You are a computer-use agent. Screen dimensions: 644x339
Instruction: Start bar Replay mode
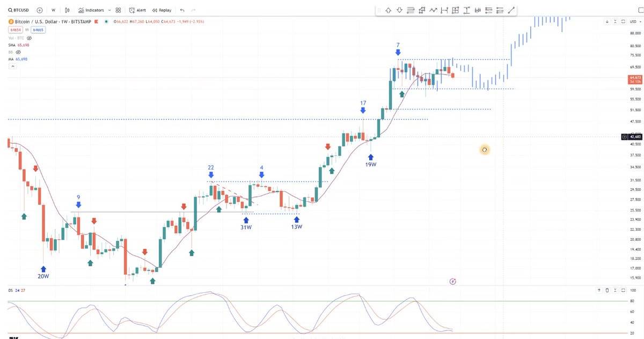[162, 10]
